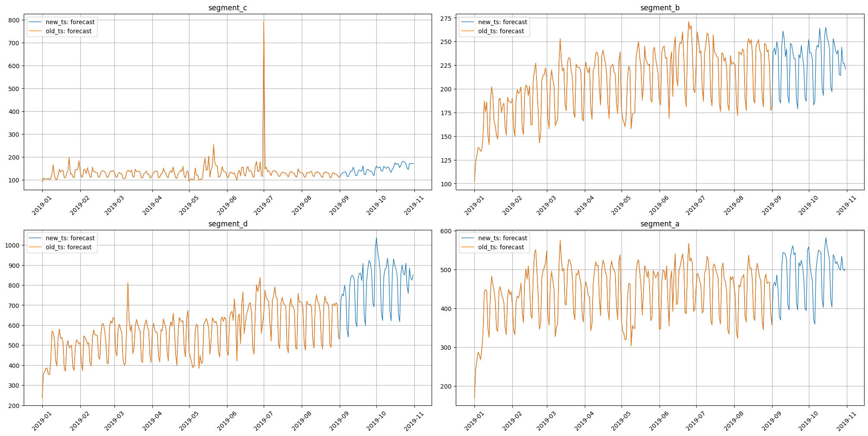
Task: Click the 275 y-axis label in segment_b
Action: (446, 19)
